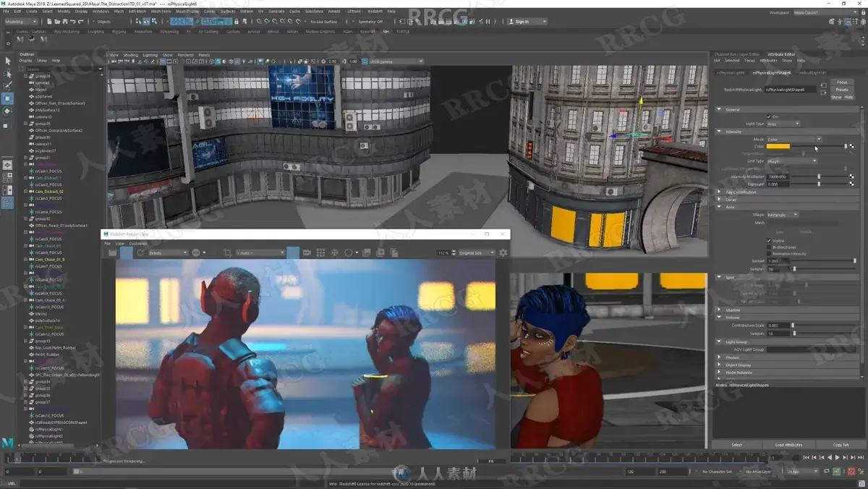Screen dimensions: 868x489
Task: Toggle the Visible checkbox under Area
Action: click(769, 240)
